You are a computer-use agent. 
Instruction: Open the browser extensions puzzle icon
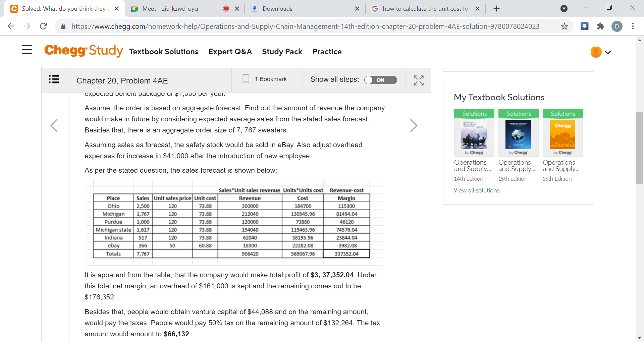(x=601, y=26)
